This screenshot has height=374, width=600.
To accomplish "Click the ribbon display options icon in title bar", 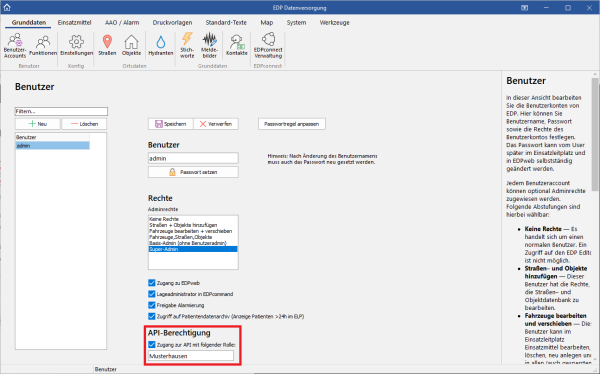I will pos(525,8).
